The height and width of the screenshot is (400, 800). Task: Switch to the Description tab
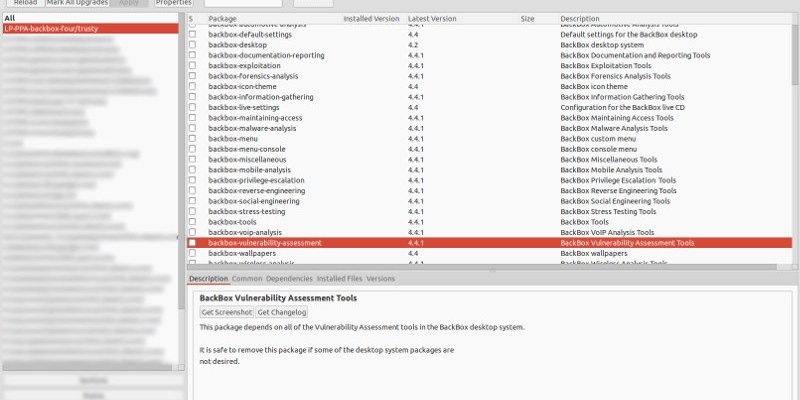209,279
